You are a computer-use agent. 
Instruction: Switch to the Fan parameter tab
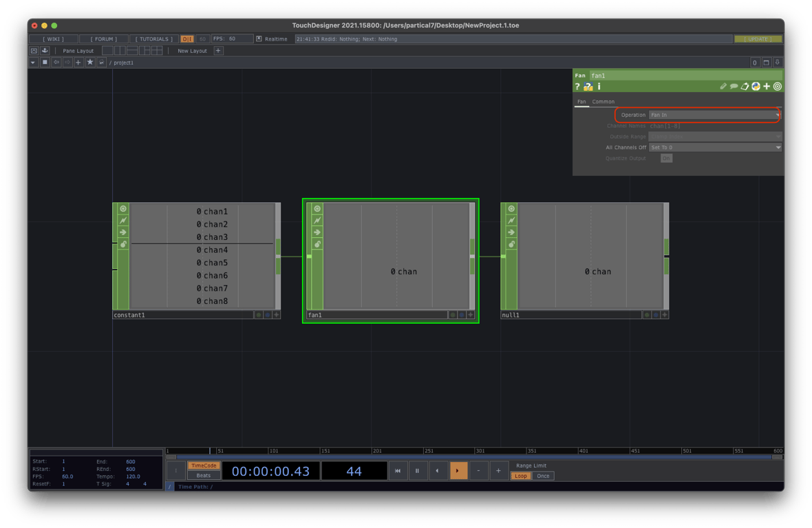pos(581,101)
